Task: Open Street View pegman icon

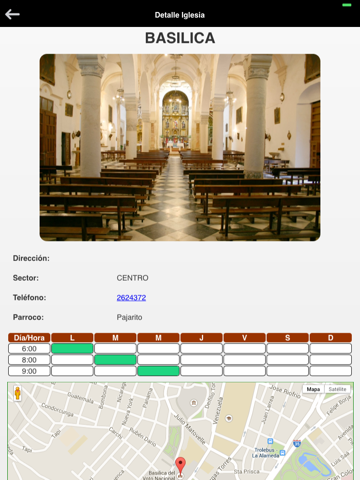Action: (x=18, y=393)
